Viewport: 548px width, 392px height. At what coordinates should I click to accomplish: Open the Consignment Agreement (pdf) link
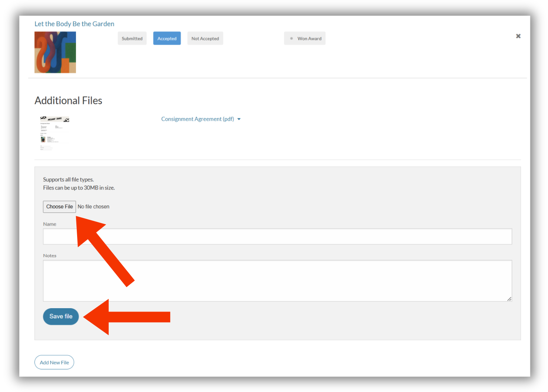pyautogui.click(x=198, y=119)
